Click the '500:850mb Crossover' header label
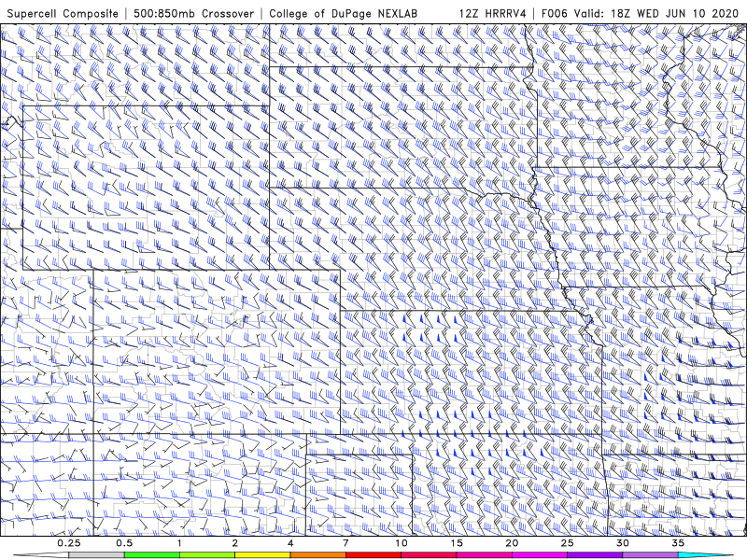The height and width of the screenshot is (560, 747). [193, 13]
